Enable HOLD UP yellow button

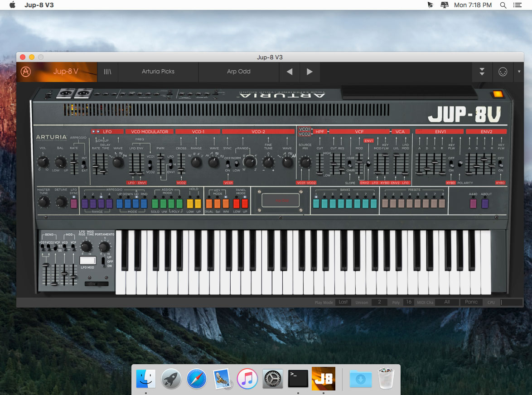pyautogui.click(x=198, y=203)
